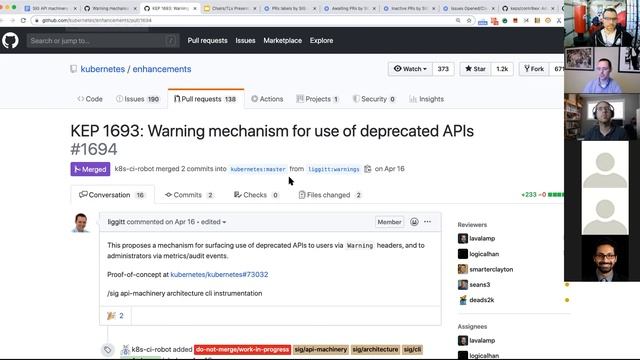640x360 pixels.
Task: Open the Pull requests repository tab
Action: coord(206,99)
